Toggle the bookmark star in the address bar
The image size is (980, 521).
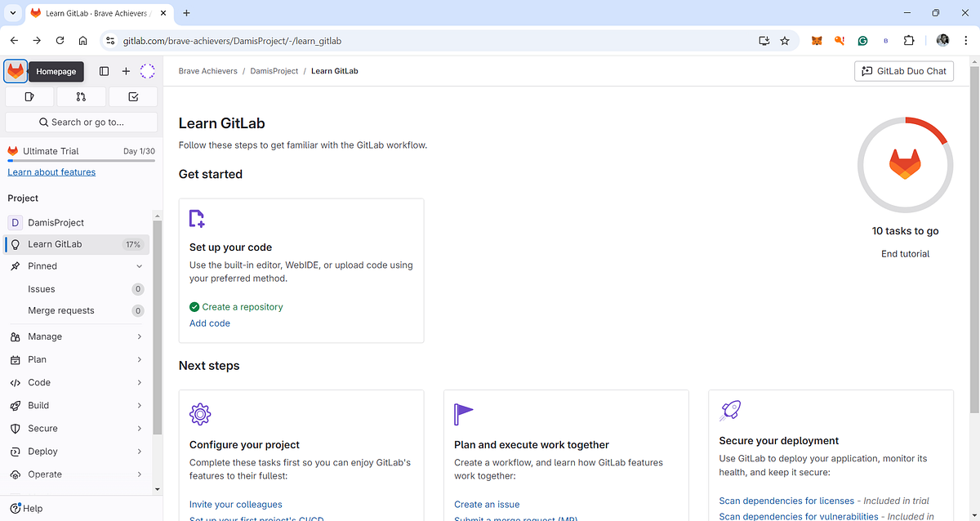click(x=785, y=40)
